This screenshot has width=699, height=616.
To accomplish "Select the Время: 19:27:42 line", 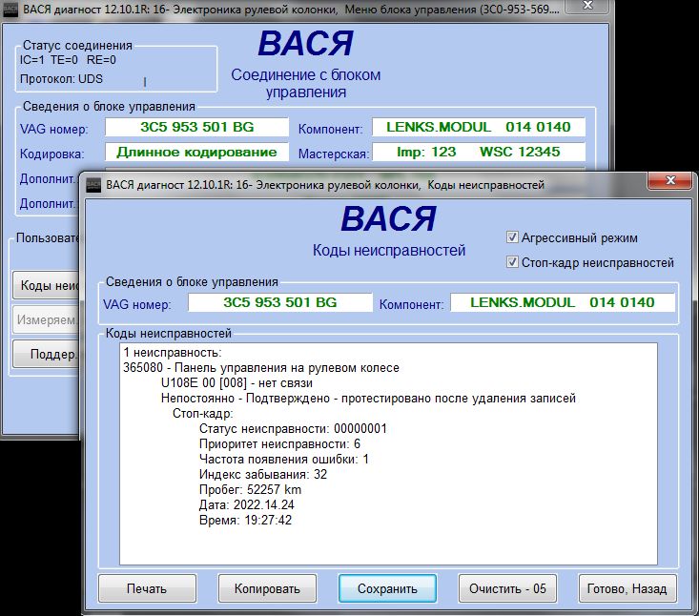I will pyautogui.click(x=245, y=520).
